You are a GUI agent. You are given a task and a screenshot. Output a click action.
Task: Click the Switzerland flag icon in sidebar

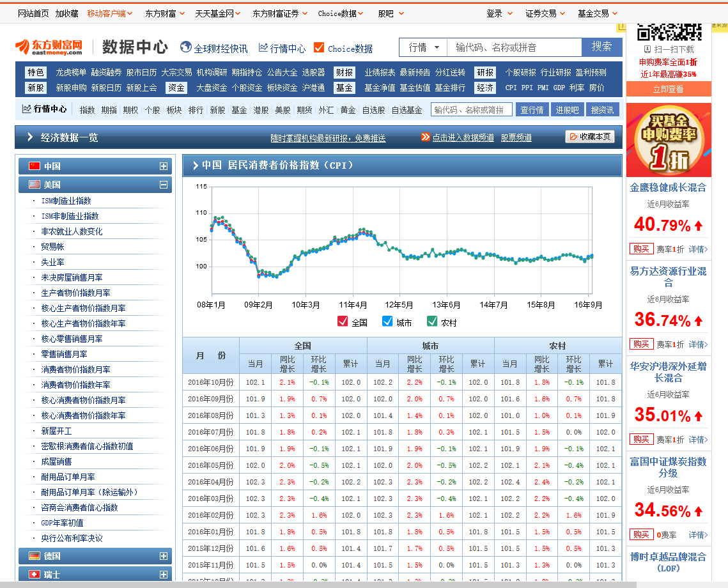35,575
